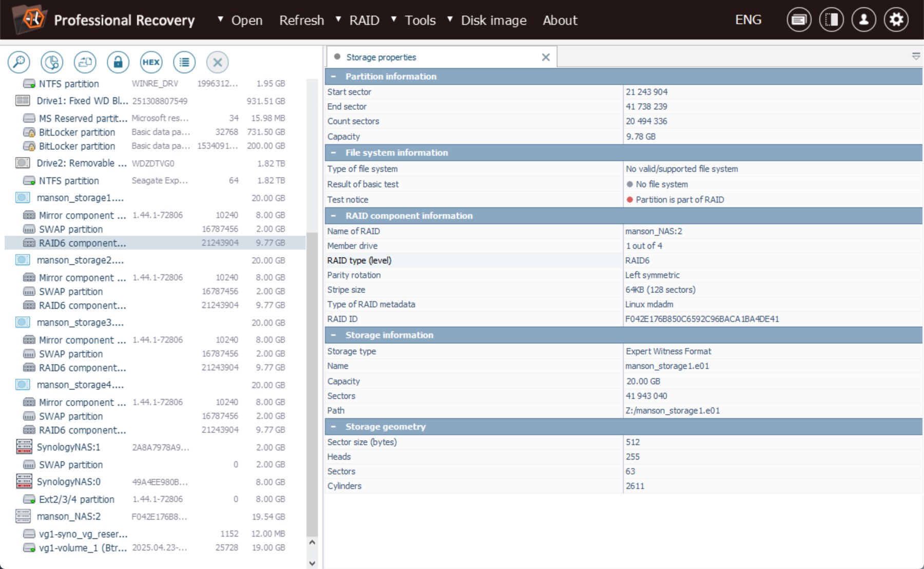Select the 731.50 GB BitLocker partition
This screenshot has height=569, width=924.
(x=155, y=132)
